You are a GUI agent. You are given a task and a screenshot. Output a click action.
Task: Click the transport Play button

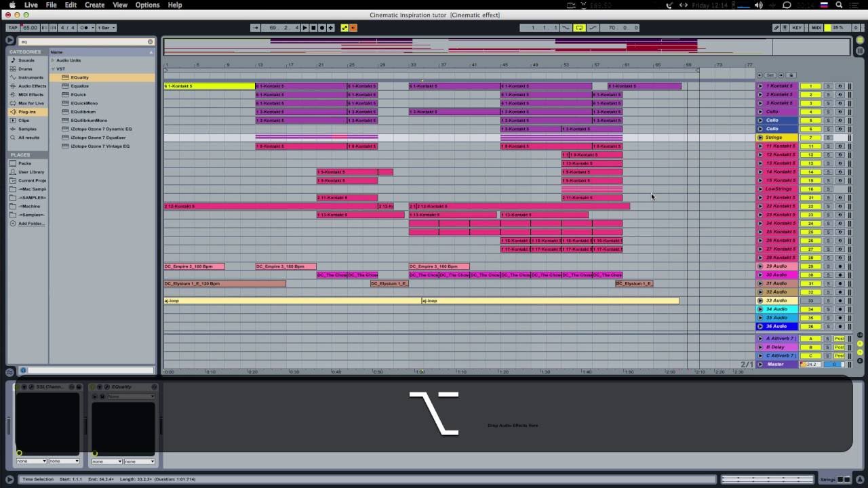coord(304,28)
